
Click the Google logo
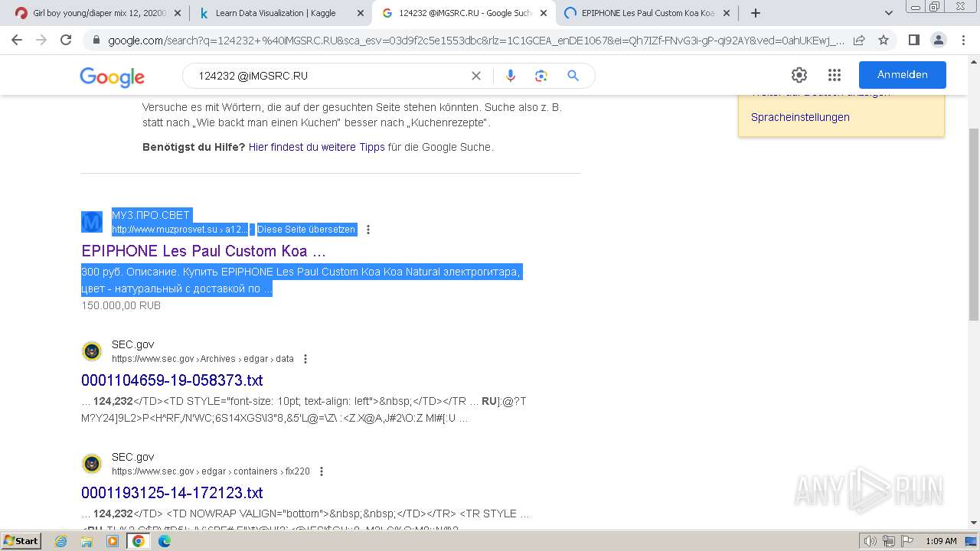pyautogui.click(x=112, y=77)
